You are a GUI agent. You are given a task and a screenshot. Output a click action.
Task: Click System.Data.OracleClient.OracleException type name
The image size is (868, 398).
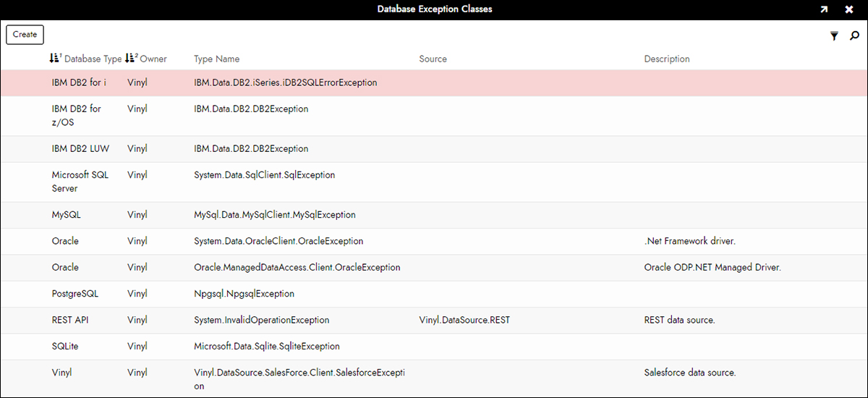click(x=278, y=240)
